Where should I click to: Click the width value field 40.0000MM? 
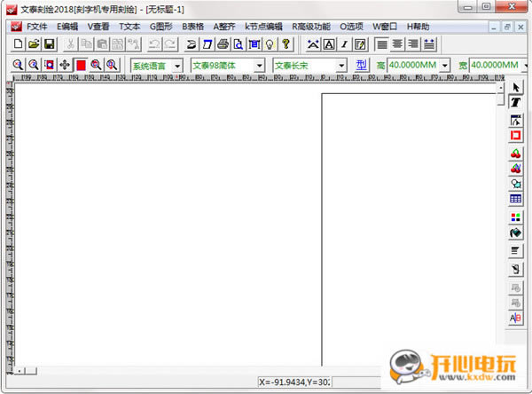(x=495, y=65)
